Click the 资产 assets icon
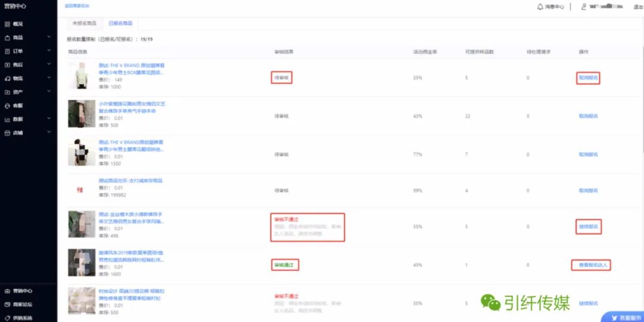644x322 pixels. (7, 92)
